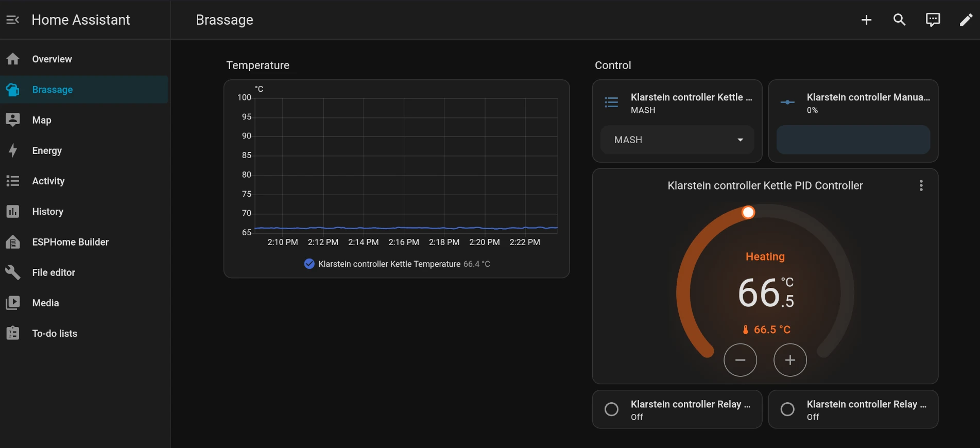Click the Brassage page title
This screenshot has height=448, width=980.
[225, 20]
